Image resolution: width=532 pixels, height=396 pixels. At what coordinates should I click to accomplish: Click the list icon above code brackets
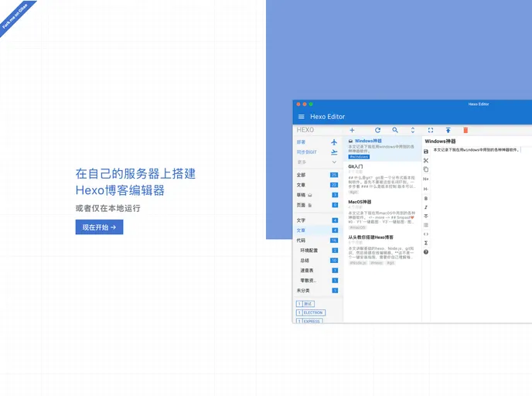pyautogui.click(x=426, y=225)
